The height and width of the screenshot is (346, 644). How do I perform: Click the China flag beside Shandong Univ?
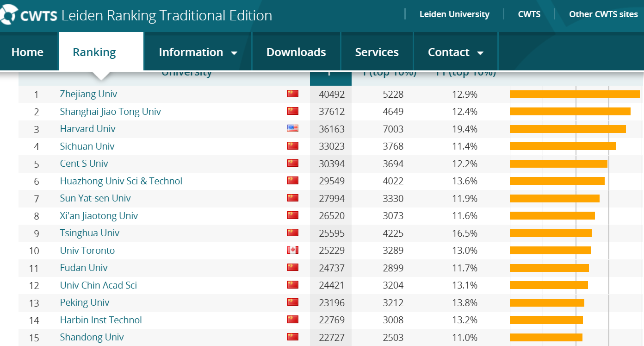pos(292,337)
